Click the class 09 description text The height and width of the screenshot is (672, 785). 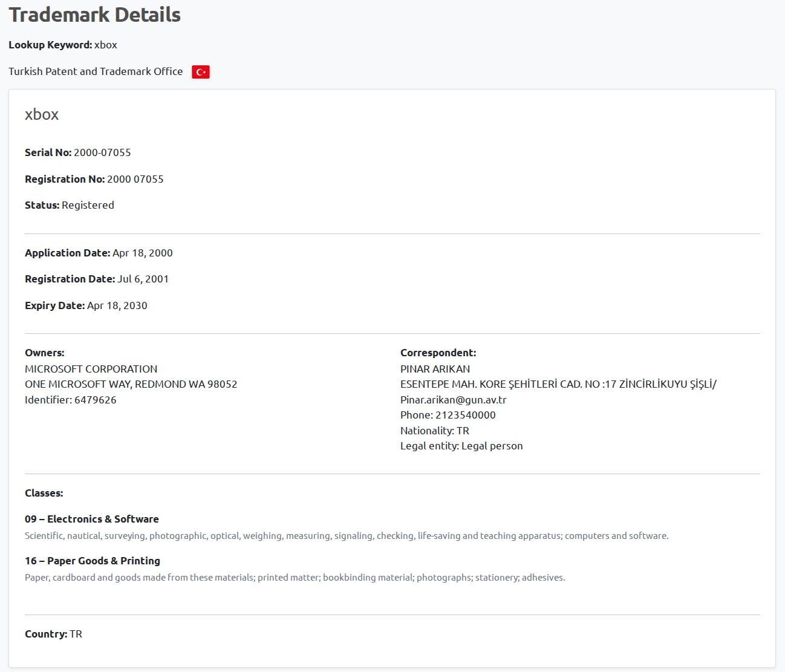click(347, 536)
